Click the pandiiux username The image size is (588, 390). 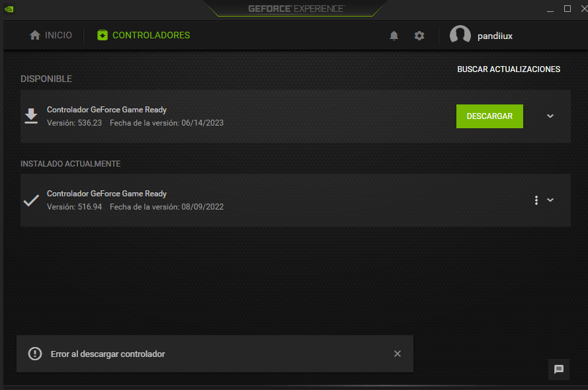tap(495, 36)
